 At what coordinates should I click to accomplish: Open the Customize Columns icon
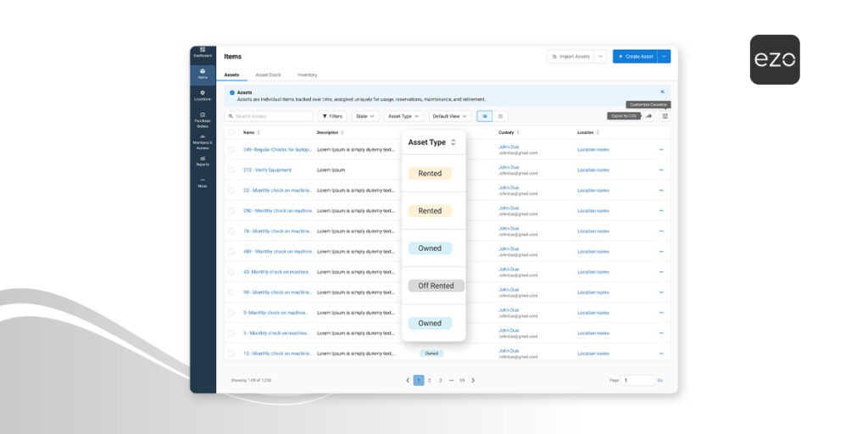coord(665,116)
